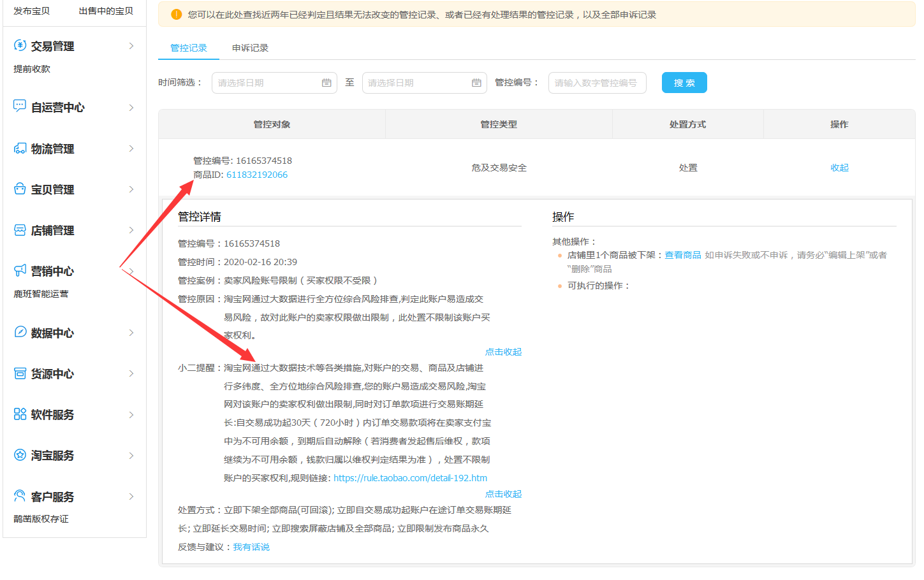Expand the 客户服务 sidebar chevron
The width and height of the screenshot is (924, 580).
pyautogui.click(x=131, y=497)
